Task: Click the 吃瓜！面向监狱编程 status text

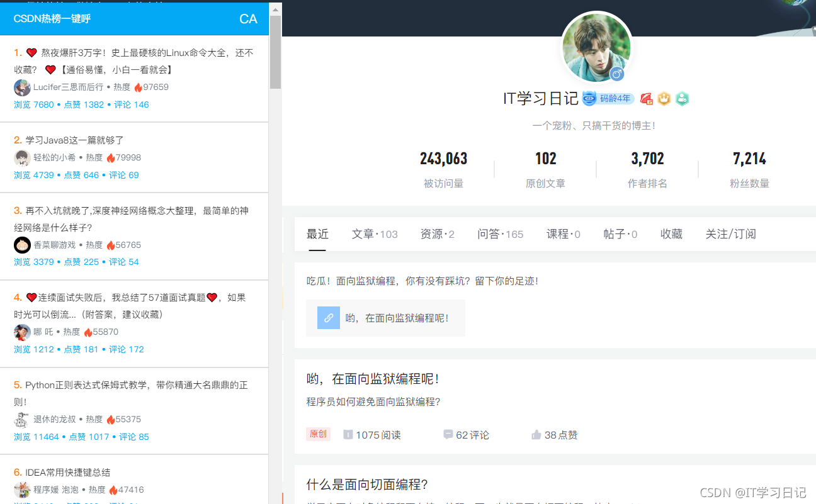Action: pyautogui.click(x=422, y=281)
